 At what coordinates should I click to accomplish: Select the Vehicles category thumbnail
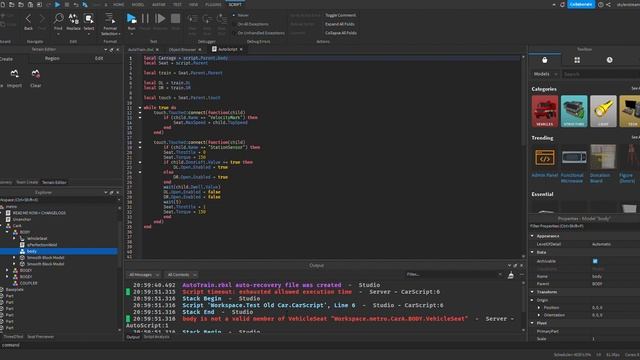[x=544, y=111]
